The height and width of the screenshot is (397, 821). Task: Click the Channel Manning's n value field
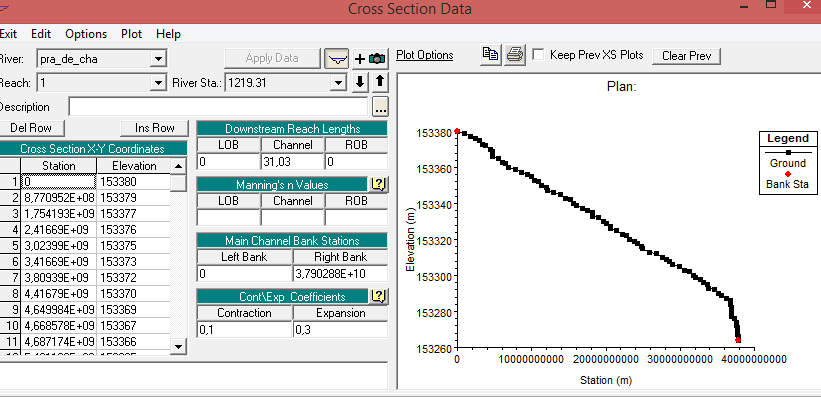click(293, 217)
